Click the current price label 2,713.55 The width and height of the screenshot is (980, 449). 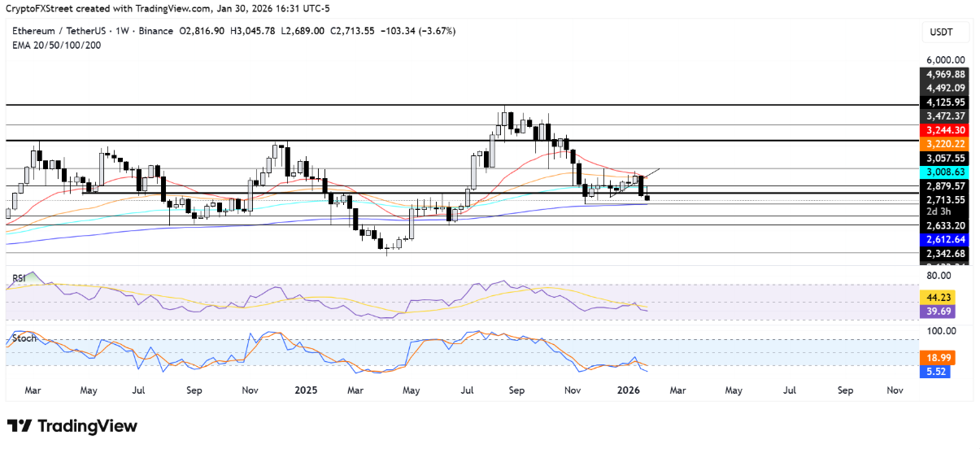pyautogui.click(x=943, y=200)
